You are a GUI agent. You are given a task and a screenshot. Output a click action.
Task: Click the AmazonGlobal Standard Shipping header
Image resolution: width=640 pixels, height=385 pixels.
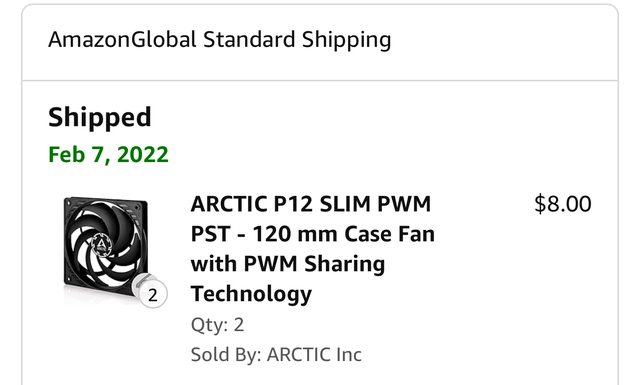click(220, 40)
